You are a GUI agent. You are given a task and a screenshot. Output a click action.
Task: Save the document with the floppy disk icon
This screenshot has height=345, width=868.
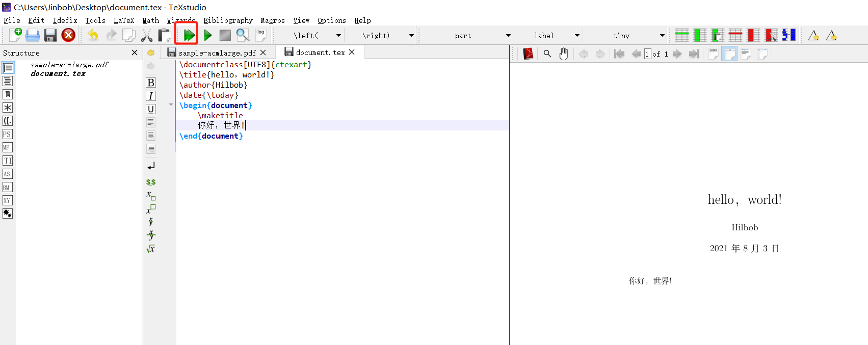click(x=50, y=35)
